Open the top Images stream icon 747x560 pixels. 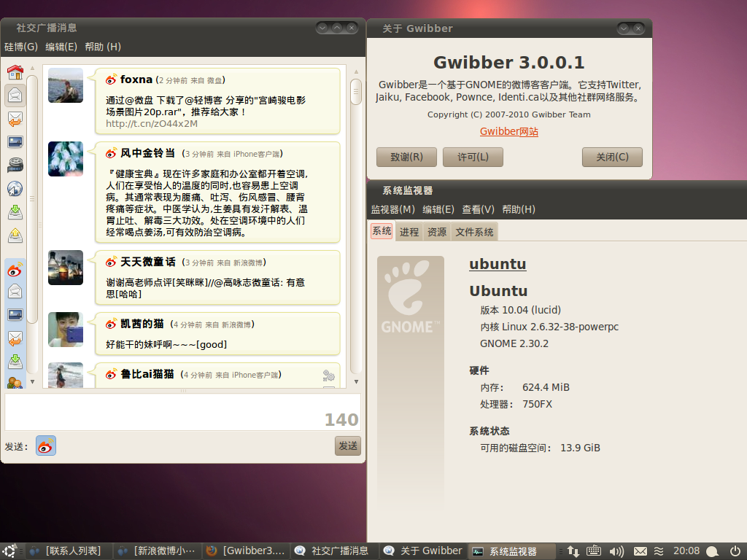coord(15,142)
